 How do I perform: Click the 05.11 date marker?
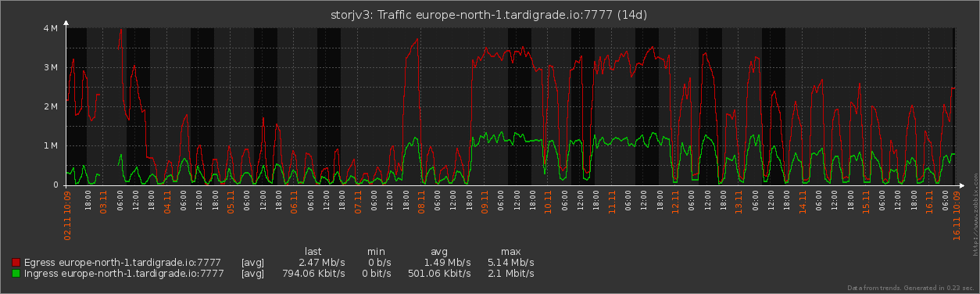231,201
